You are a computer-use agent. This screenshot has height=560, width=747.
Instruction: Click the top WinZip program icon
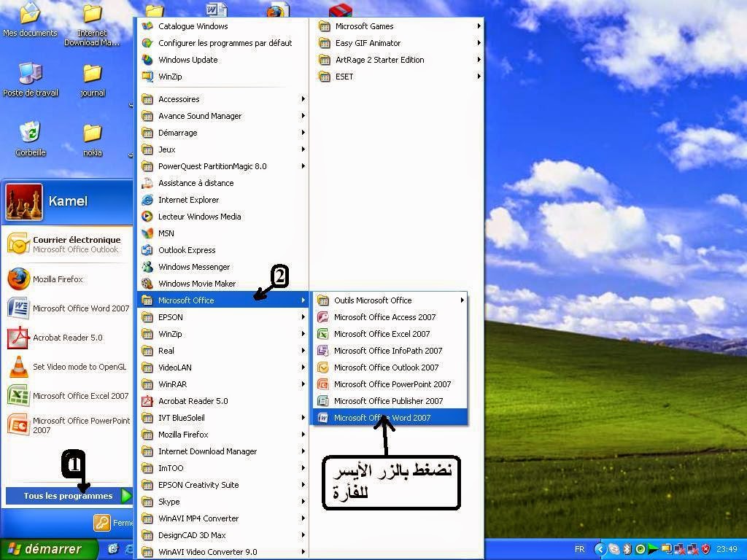point(147,76)
